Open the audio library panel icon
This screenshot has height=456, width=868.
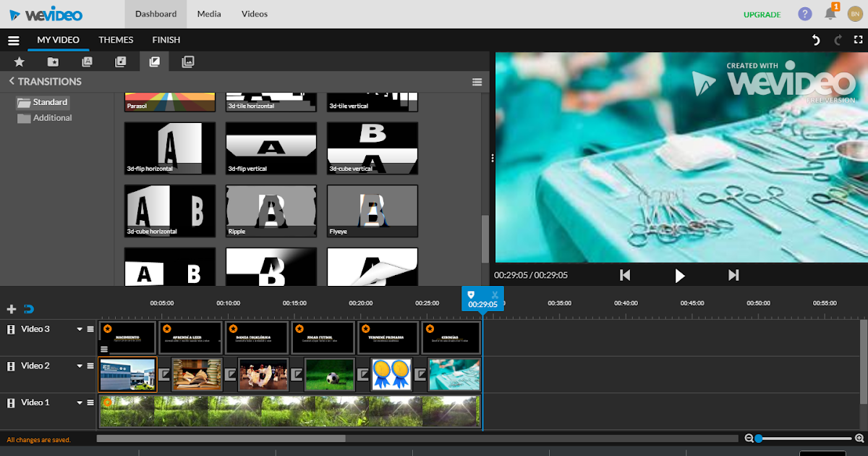122,62
